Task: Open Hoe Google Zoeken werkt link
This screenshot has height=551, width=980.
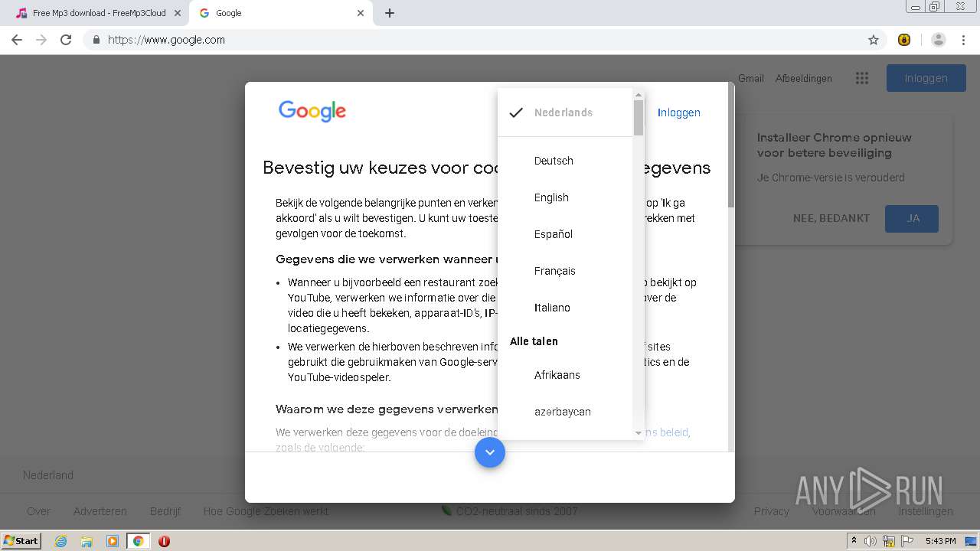Action: (266, 511)
